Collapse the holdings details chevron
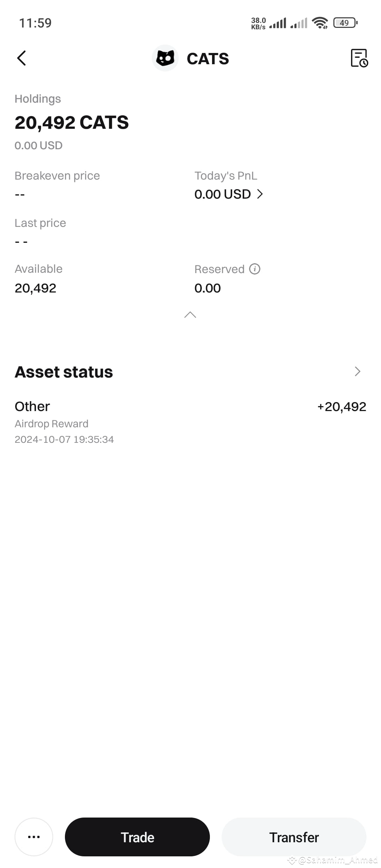Viewport: 381px width, 868px height. [190, 314]
